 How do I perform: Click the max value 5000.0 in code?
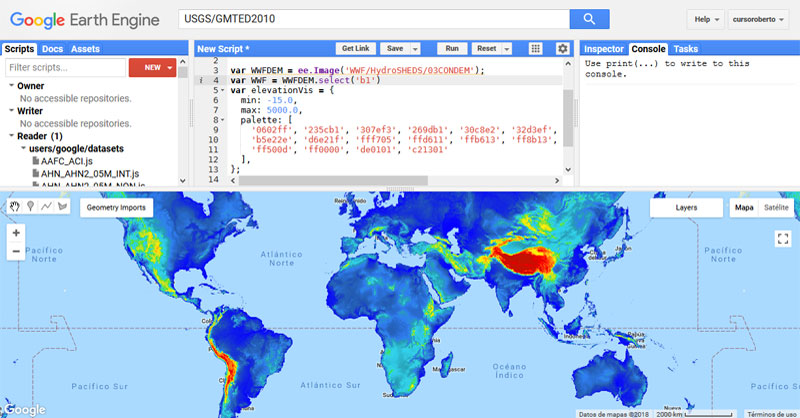point(282,110)
